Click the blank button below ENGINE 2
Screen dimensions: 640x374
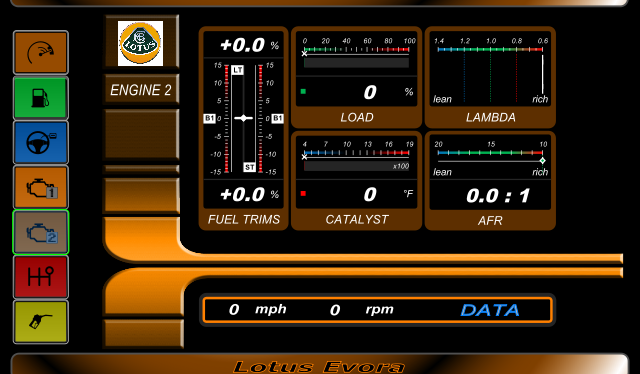click(x=142, y=134)
